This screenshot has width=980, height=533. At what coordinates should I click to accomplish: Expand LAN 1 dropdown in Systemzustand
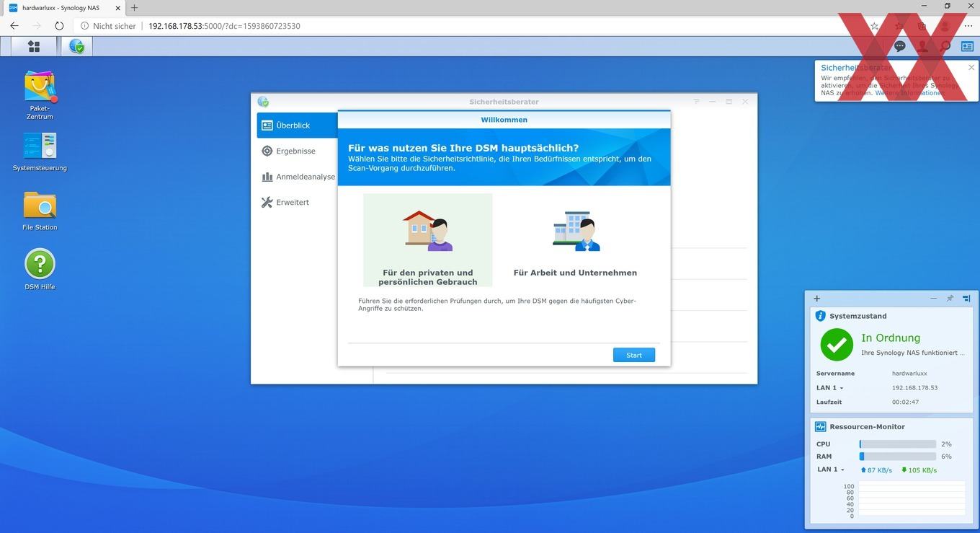point(830,388)
